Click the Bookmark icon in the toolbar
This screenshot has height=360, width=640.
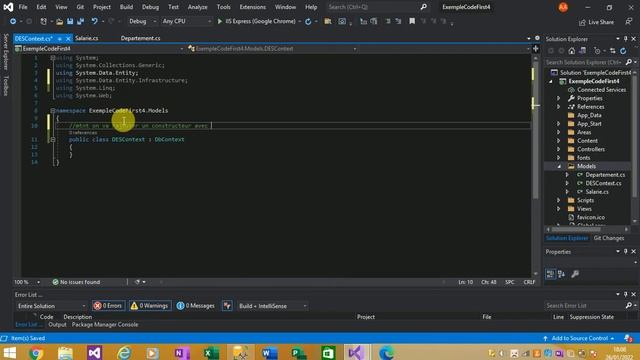click(x=412, y=21)
